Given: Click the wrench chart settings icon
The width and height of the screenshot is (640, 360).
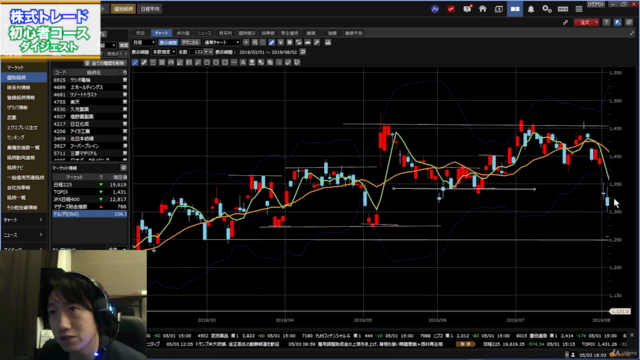Looking at the screenshot, I should (317, 42).
